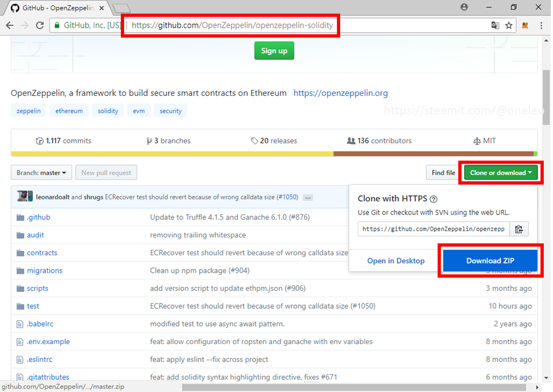The width and height of the screenshot is (553, 392).
Task: Select the ethereum topic tag
Action: (69, 111)
